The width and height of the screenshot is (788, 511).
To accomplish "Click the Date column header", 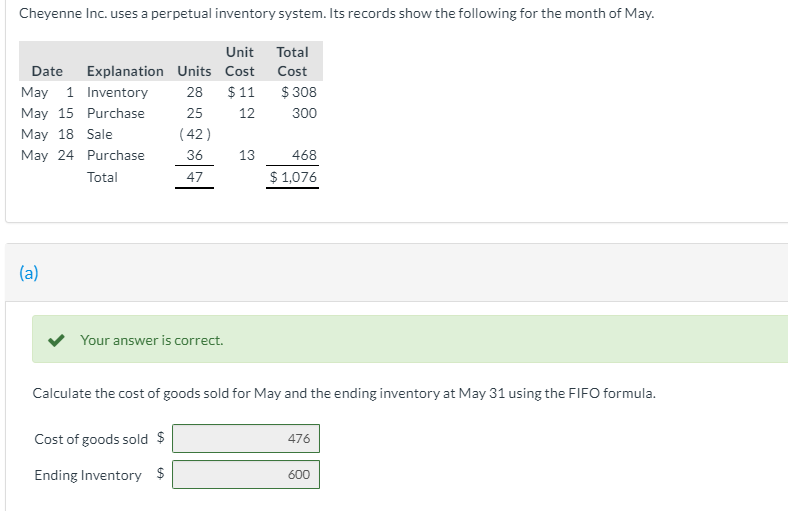I will click(x=47, y=71).
